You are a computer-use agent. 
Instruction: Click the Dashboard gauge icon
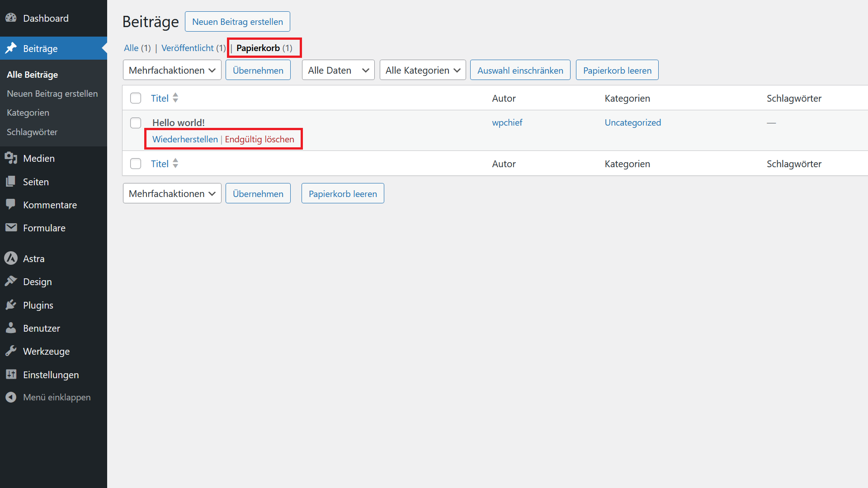[x=11, y=18]
